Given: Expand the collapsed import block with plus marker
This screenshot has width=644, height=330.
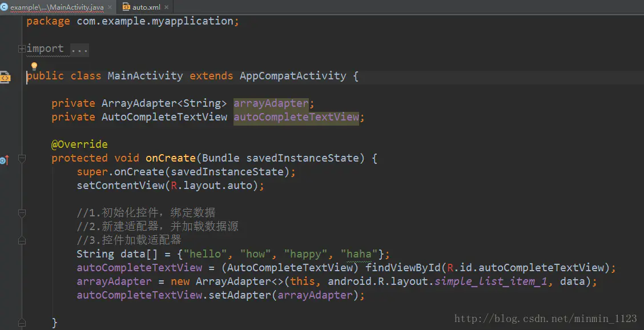Looking at the screenshot, I should tap(22, 49).
